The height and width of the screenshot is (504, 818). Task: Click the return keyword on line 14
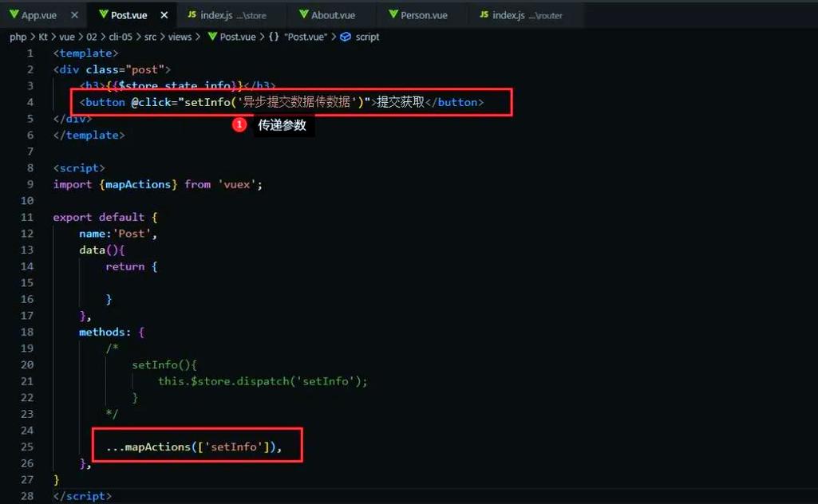pos(124,266)
